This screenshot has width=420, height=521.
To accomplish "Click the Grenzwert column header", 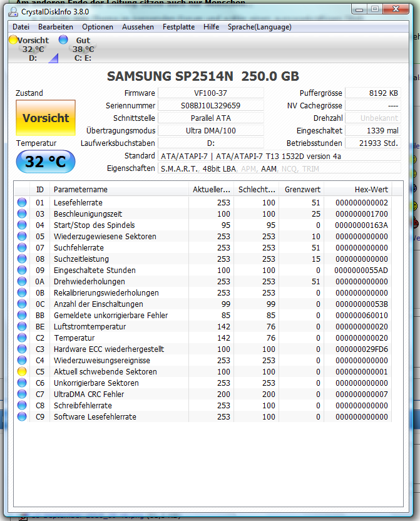I will coord(302,190).
